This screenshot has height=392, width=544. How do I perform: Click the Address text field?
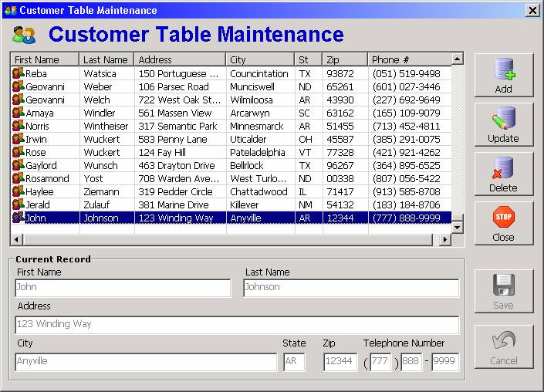click(237, 325)
